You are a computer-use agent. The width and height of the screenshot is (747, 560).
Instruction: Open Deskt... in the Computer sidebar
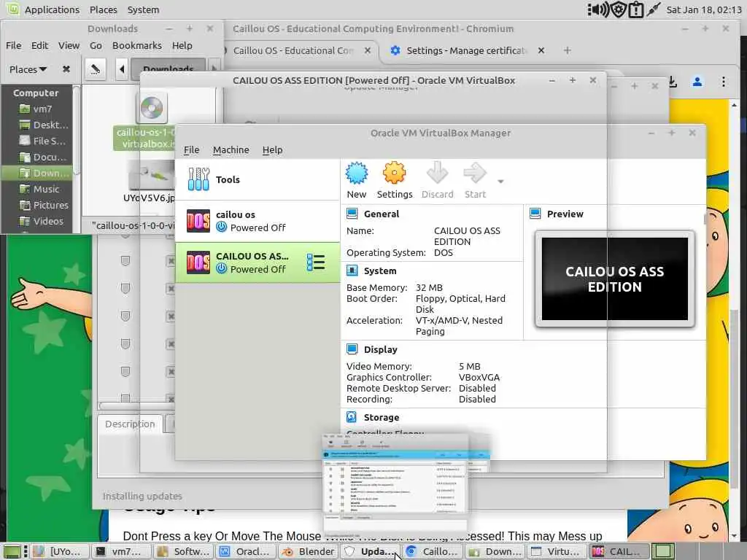pos(44,125)
